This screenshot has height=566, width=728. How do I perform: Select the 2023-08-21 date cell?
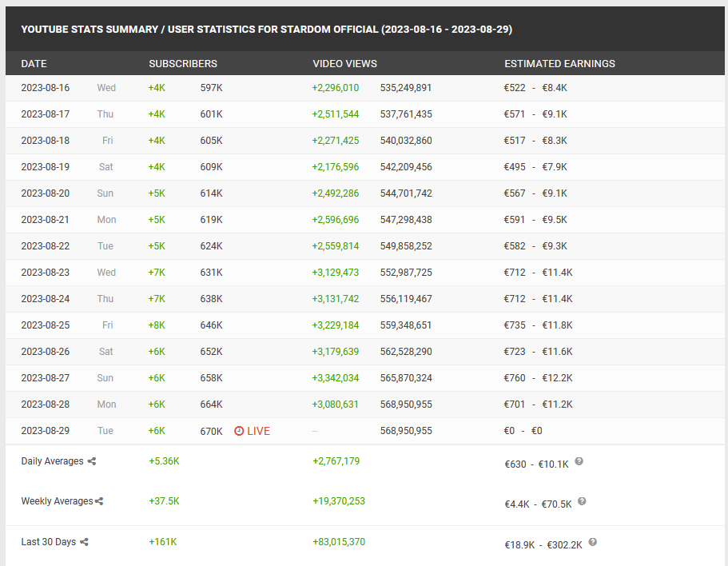(45, 220)
